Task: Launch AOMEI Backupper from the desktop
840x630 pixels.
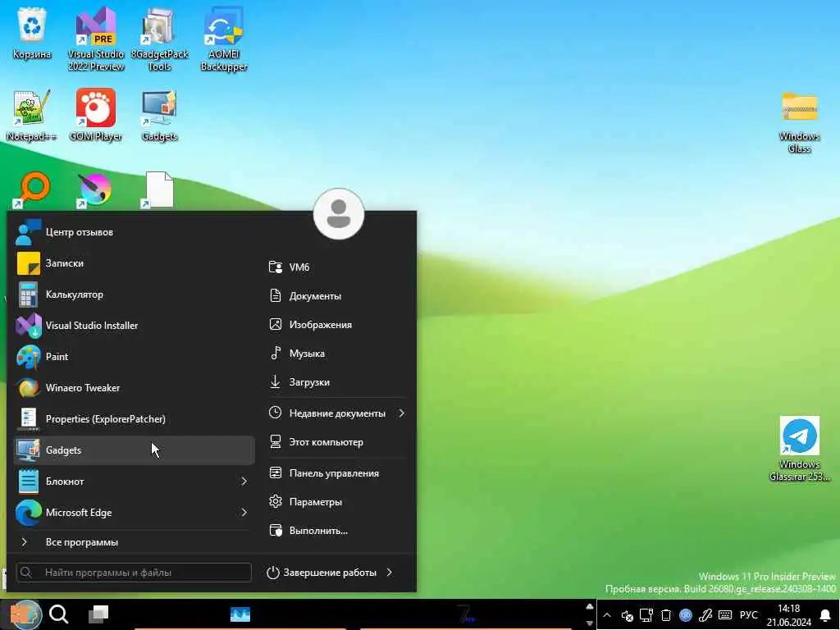Action: pyautogui.click(x=223, y=39)
